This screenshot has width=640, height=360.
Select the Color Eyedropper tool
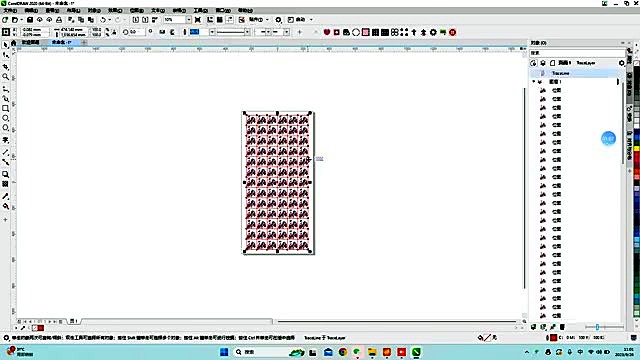(x=5, y=196)
